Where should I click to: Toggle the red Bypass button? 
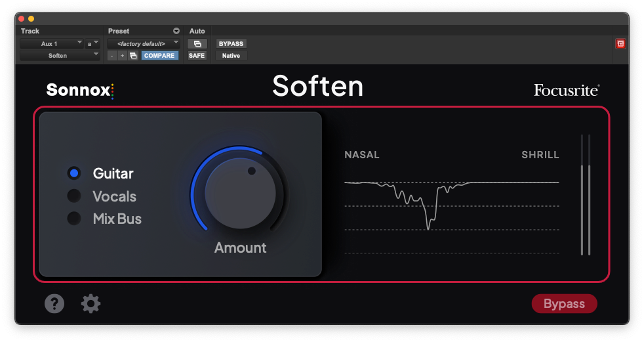point(565,303)
